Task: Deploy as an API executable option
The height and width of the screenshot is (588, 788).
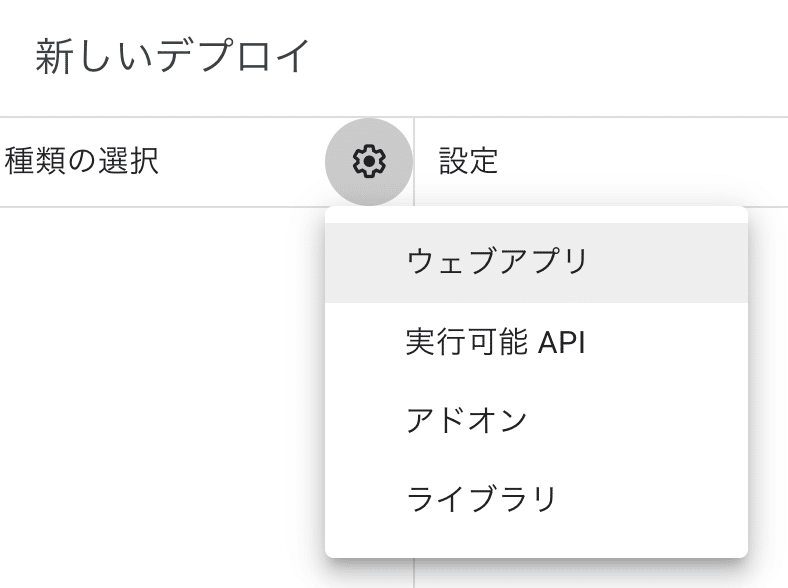Action: (536, 342)
